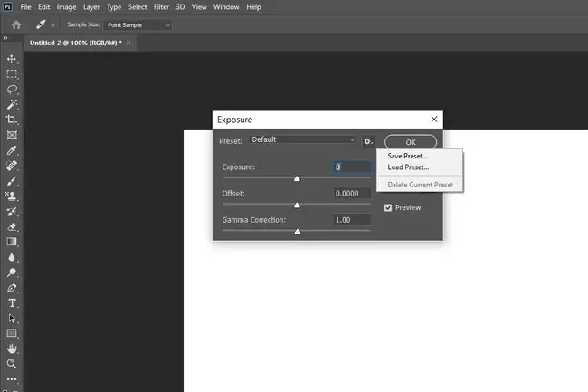The image size is (588, 392).
Task: Select the Blur tool
Action: [12, 257]
